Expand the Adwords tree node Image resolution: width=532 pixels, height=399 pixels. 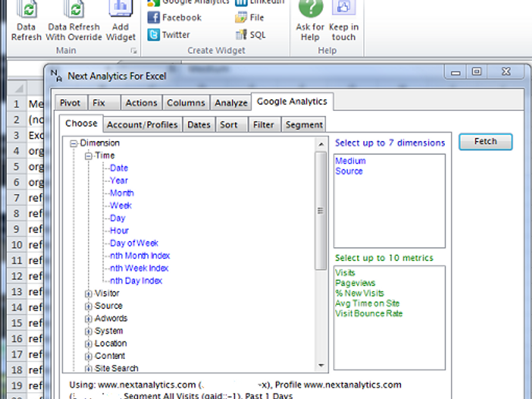click(88, 319)
